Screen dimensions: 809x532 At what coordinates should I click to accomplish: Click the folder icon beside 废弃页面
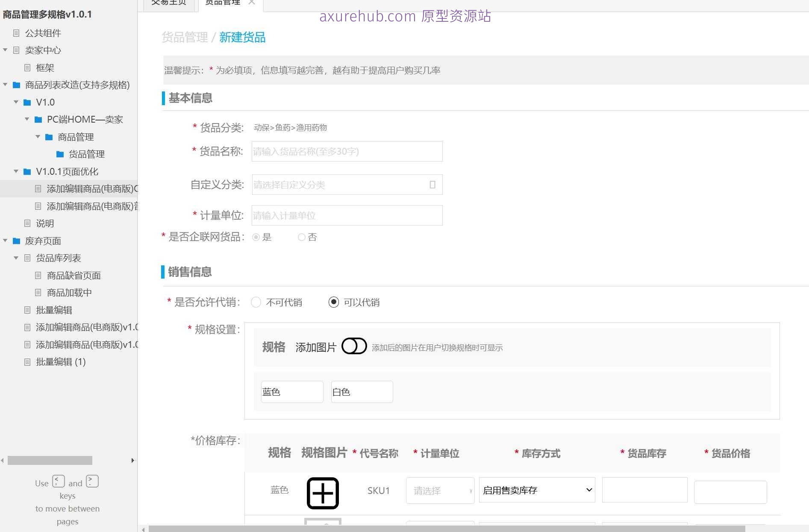pyautogui.click(x=16, y=241)
